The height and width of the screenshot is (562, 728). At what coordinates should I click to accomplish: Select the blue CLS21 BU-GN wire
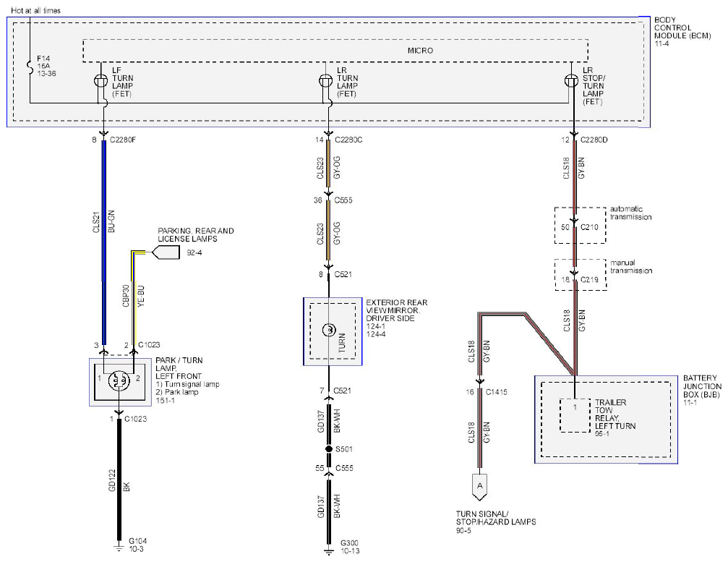tap(104, 242)
